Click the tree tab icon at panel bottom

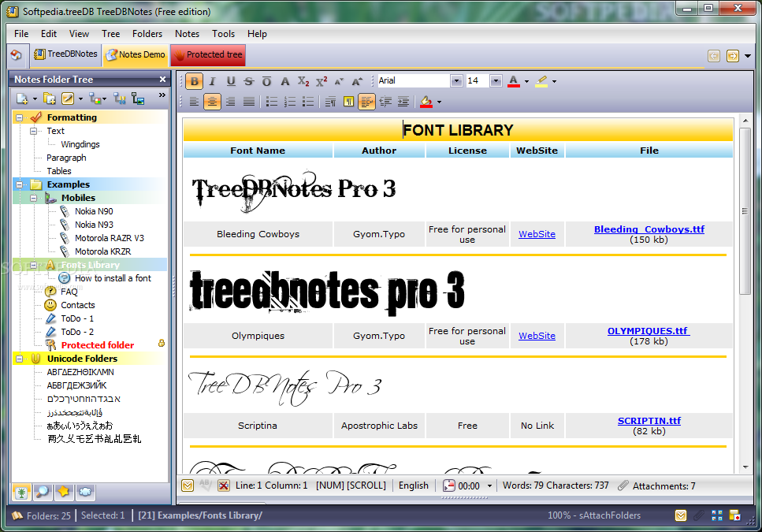[x=21, y=492]
